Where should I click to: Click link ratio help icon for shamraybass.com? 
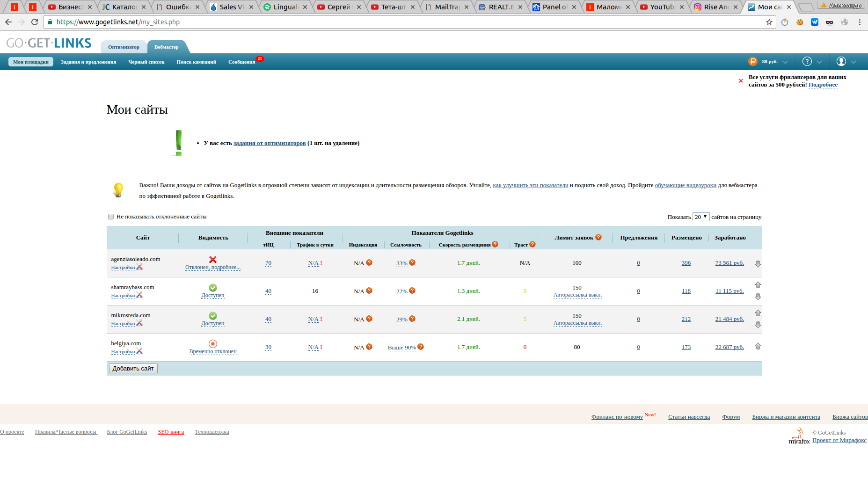412,291
